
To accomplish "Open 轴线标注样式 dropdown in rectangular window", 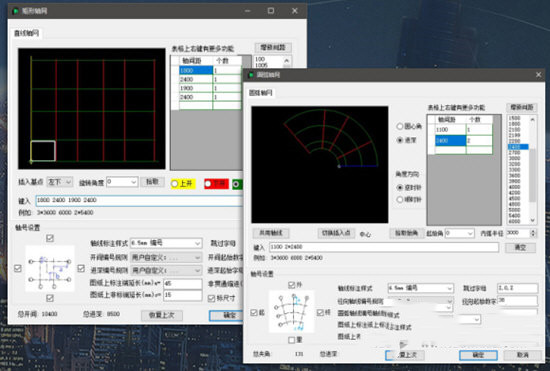I will click(166, 243).
